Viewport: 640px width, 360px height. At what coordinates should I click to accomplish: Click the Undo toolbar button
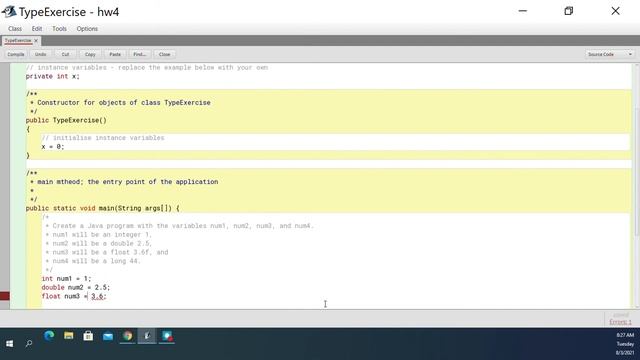point(40,54)
